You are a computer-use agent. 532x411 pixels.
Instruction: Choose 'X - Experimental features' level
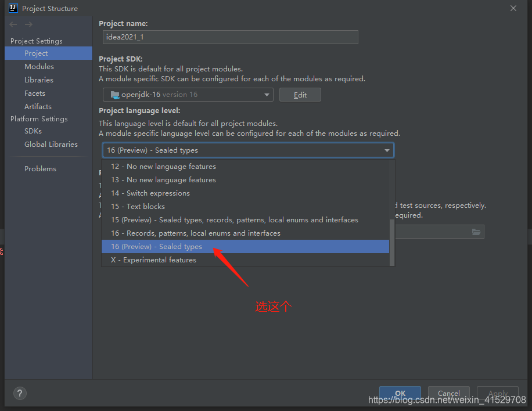[245, 259]
